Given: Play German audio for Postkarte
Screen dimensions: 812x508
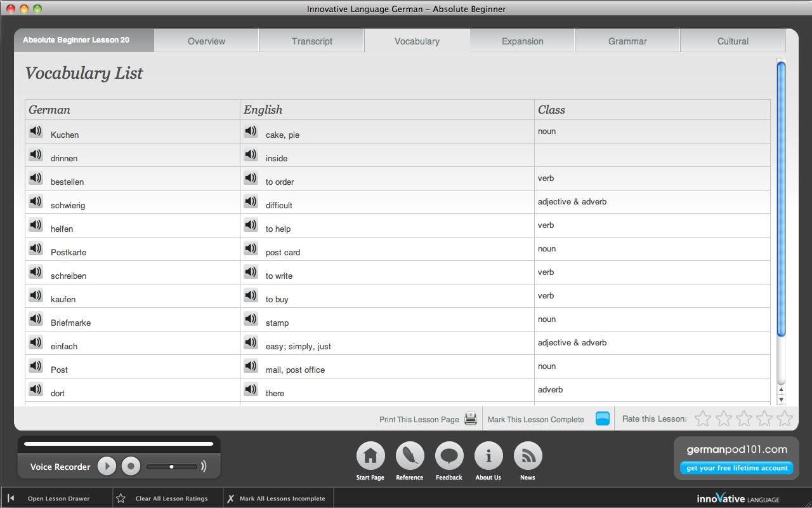Looking at the screenshot, I should click(x=36, y=249).
